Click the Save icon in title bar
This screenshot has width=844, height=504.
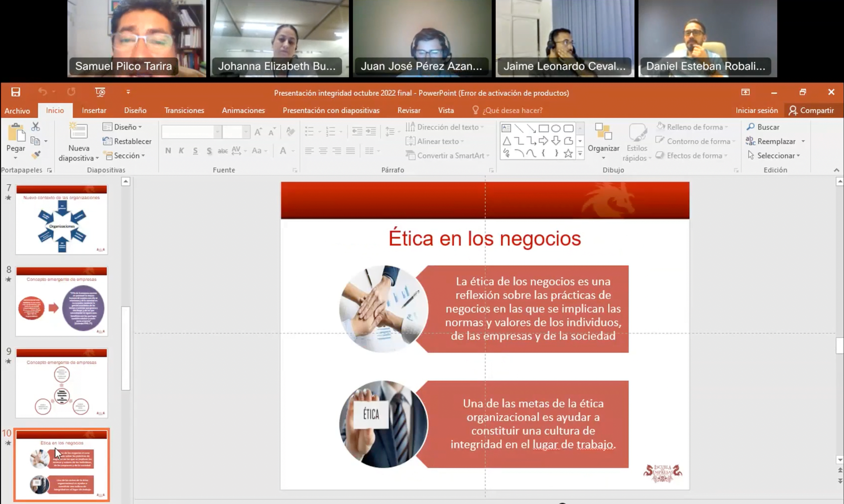click(x=15, y=92)
